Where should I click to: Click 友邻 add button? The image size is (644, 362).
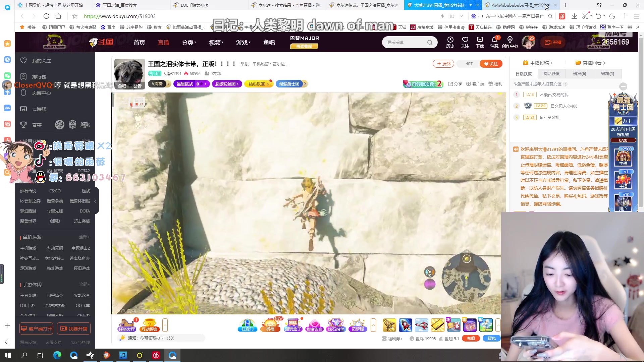tap(443, 64)
